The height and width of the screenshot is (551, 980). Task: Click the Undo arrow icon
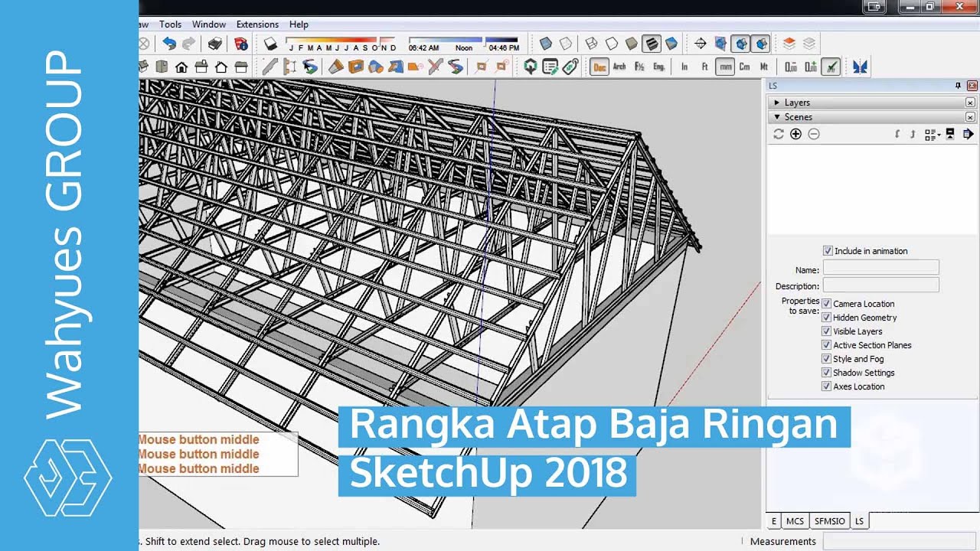(x=169, y=44)
